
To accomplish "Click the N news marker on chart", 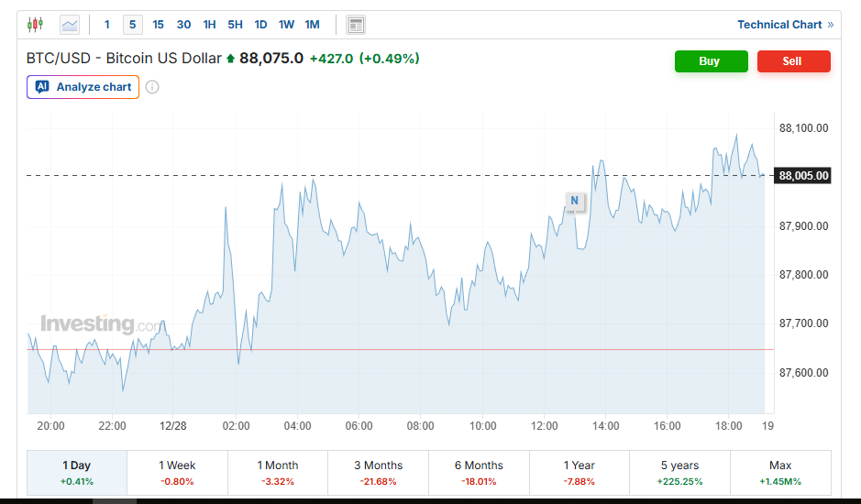I will click(575, 201).
